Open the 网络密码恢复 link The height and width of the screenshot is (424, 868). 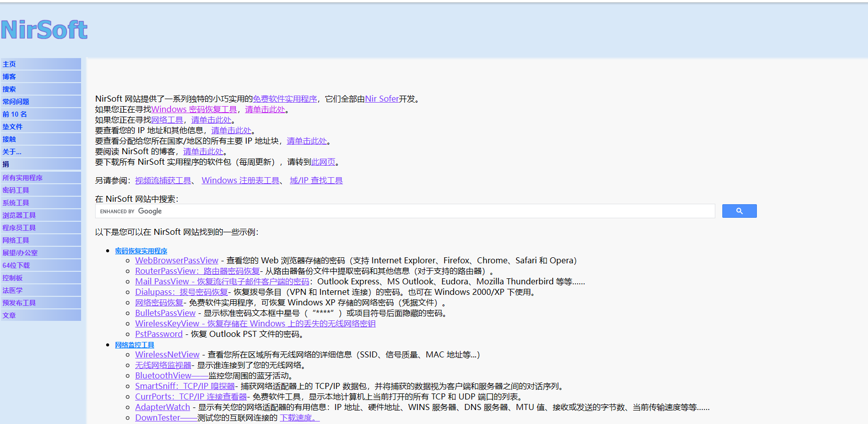coord(159,302)
